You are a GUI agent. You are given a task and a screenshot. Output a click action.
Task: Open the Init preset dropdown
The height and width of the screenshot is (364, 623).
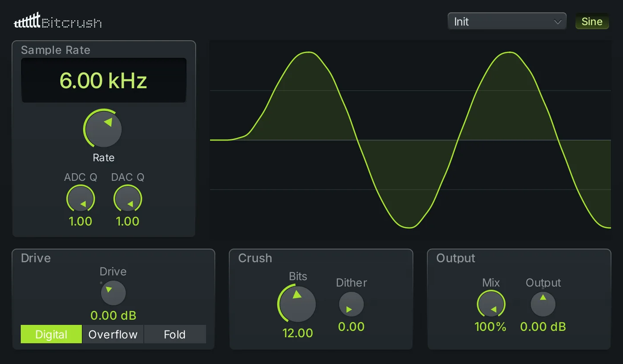click(x=507, y=21)
